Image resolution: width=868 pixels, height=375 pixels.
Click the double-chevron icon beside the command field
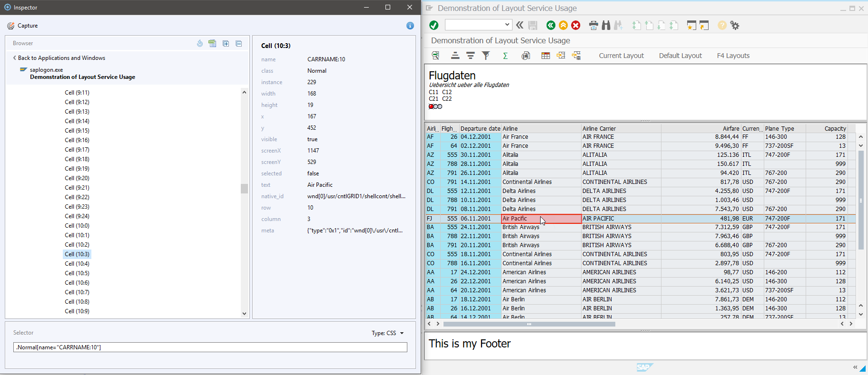tap(520, 25)
